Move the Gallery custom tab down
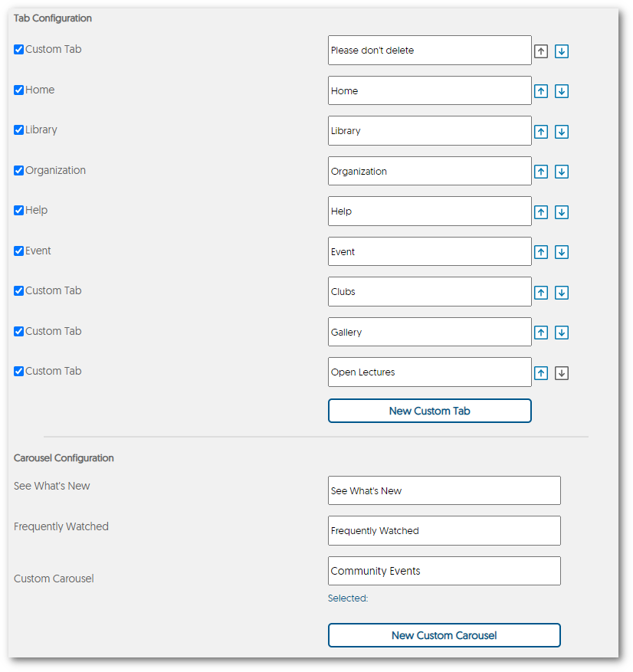This screenshot has height=672, width=633. click(x=562, y=332)
